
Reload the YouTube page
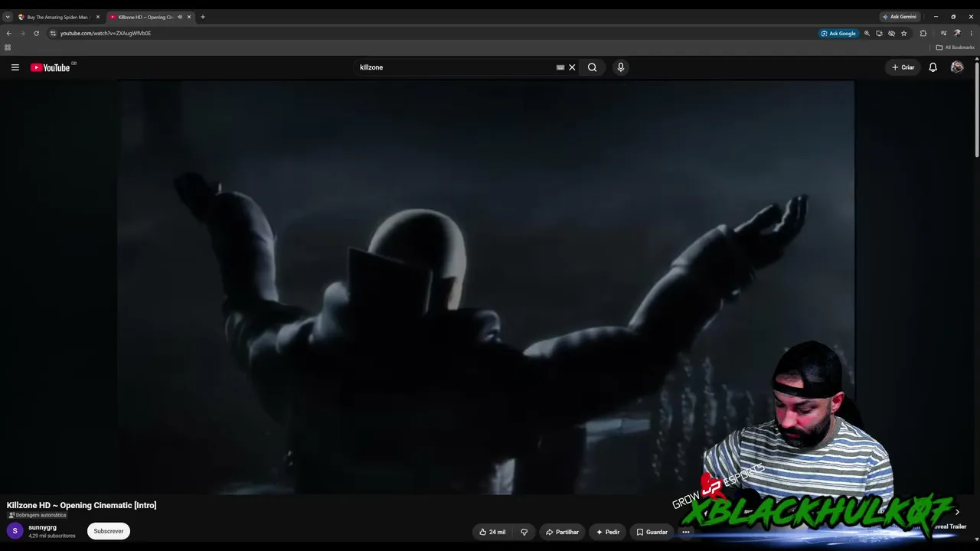36,34
